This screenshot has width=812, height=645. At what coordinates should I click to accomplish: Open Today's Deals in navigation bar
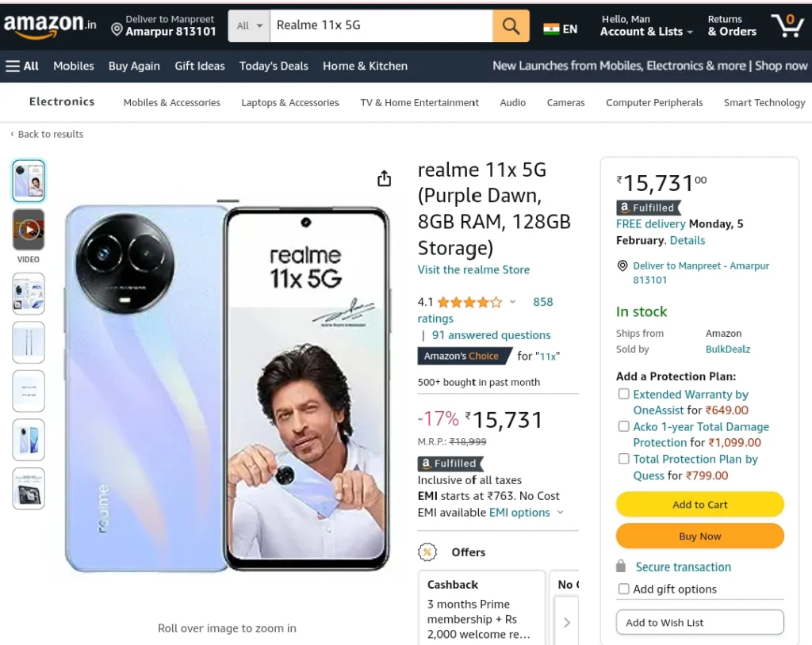(274, 66)
